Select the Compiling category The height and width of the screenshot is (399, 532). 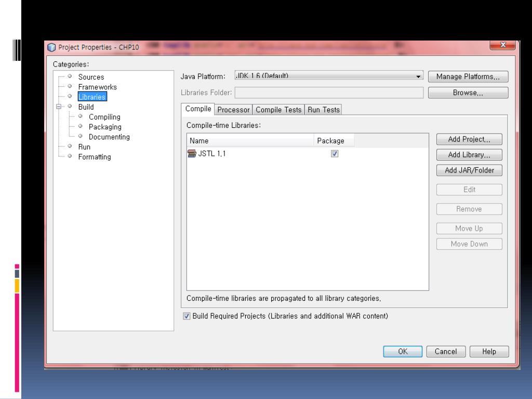[x=104, y=117]
